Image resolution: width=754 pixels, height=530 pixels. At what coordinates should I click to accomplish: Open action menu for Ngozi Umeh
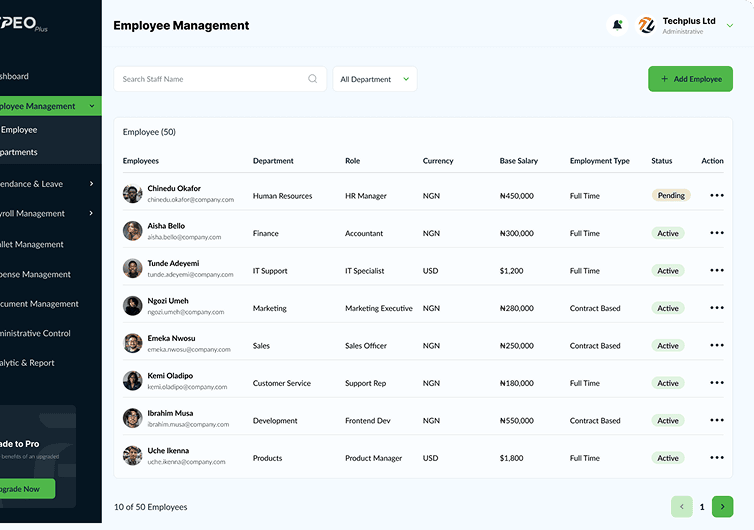pyautogui.click(x=716, y=308)
